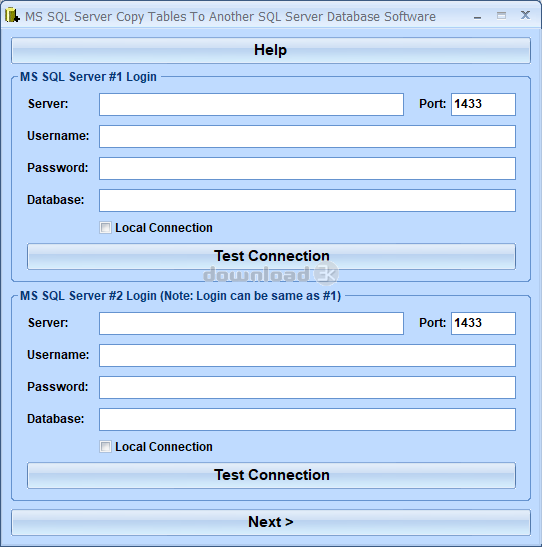542x547 pixels.
Task: Minimize the application window
Action: point(477,16)
